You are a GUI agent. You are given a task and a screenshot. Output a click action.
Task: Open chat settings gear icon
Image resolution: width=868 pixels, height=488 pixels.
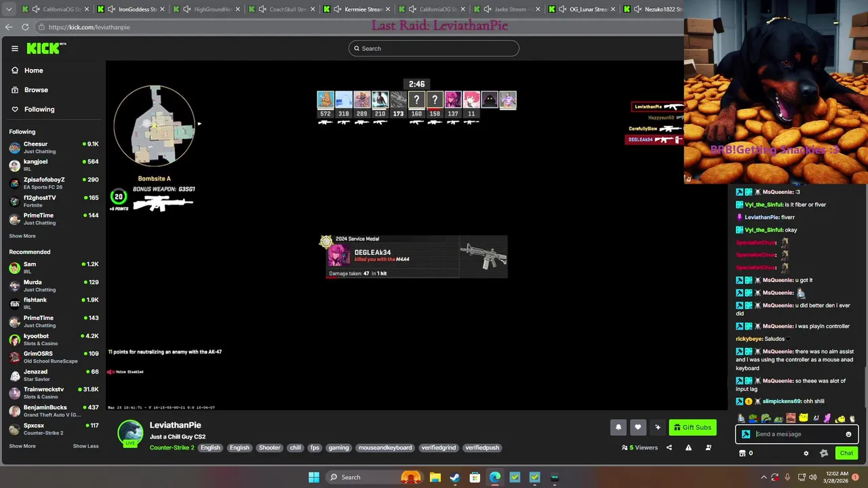[806, 453]
